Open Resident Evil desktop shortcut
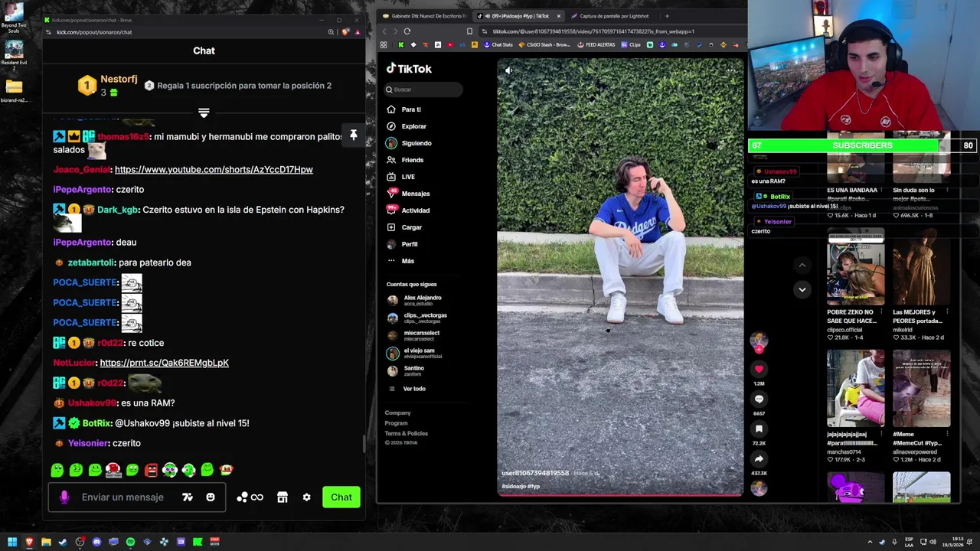 click(14, 55)
